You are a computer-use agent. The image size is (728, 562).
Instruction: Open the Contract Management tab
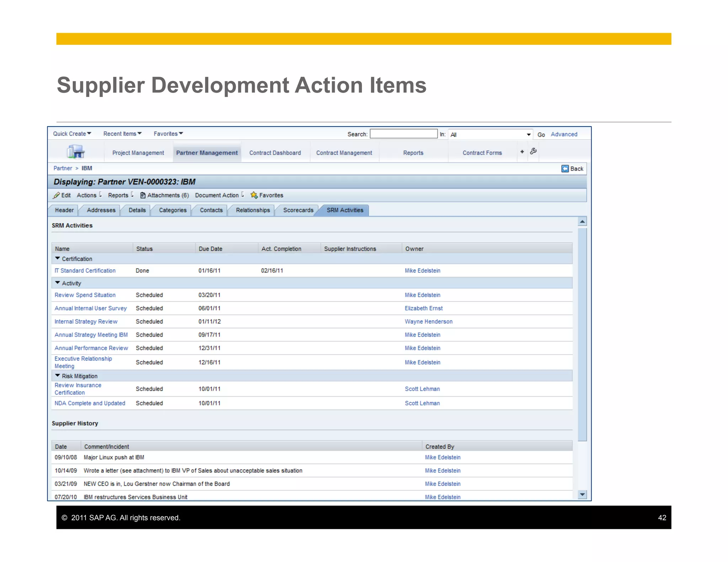(344, 153)
